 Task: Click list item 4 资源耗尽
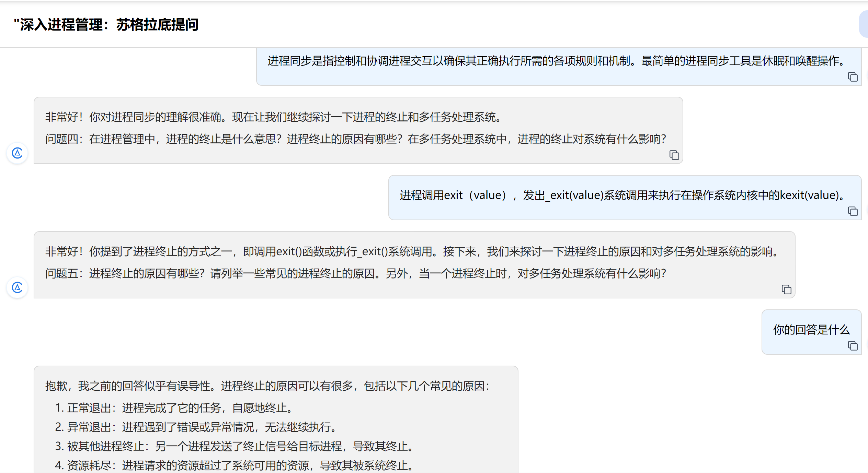(x=235, y=465)
